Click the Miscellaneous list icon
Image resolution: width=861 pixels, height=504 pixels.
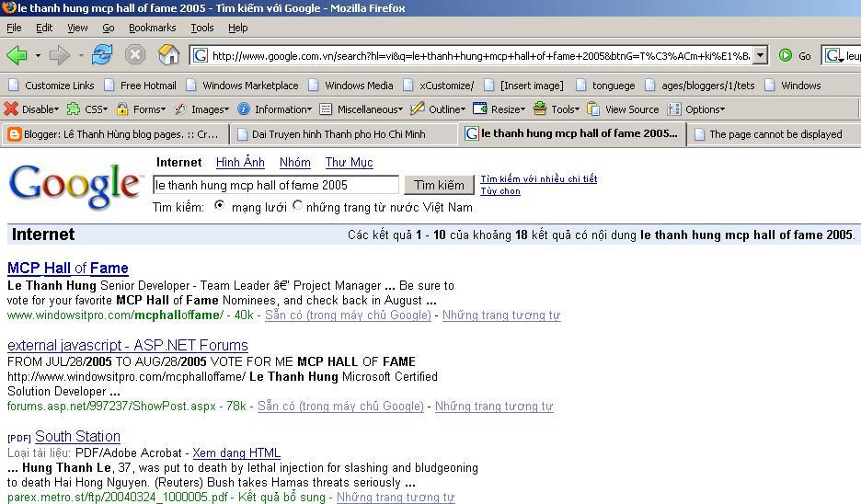326,109
